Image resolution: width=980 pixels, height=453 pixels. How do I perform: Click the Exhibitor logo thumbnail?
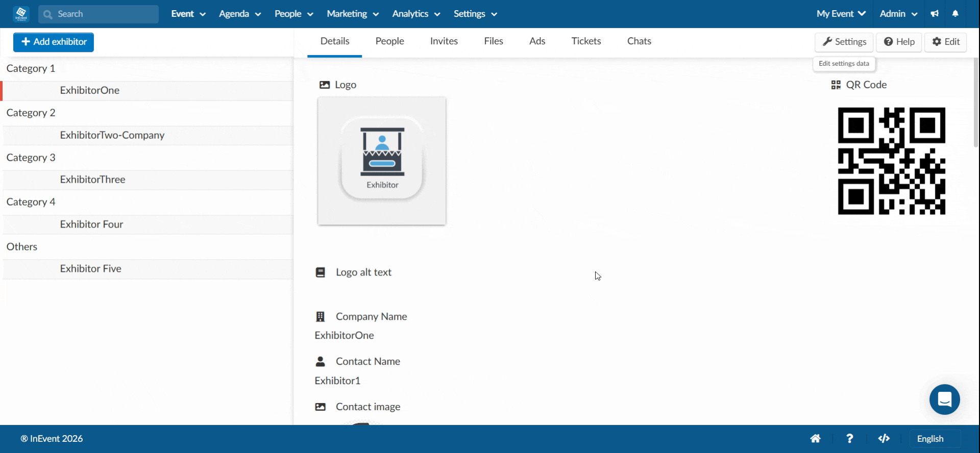pyautogui.click(x=382, y=161)
